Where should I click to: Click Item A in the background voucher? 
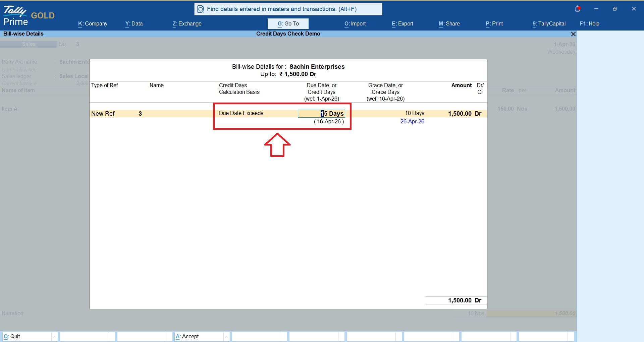[x=9, y=109]
